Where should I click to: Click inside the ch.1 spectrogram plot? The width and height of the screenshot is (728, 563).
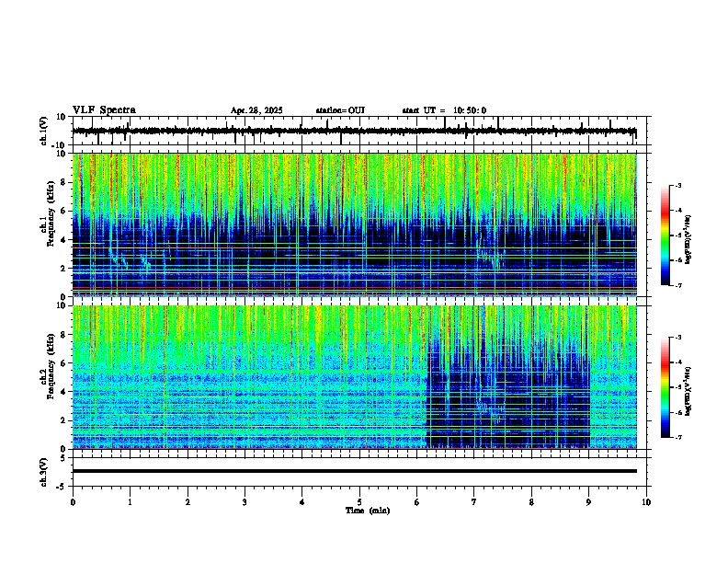pyautogui.click(x=354, y=224)
